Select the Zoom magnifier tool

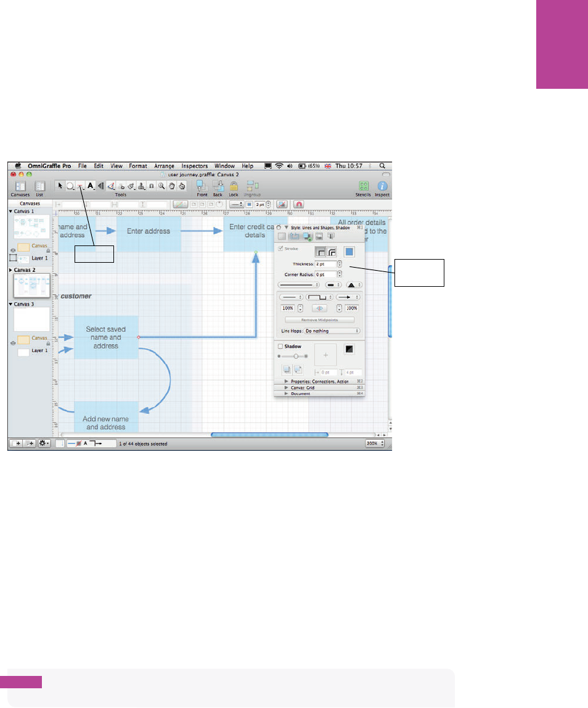coord(161,186)
